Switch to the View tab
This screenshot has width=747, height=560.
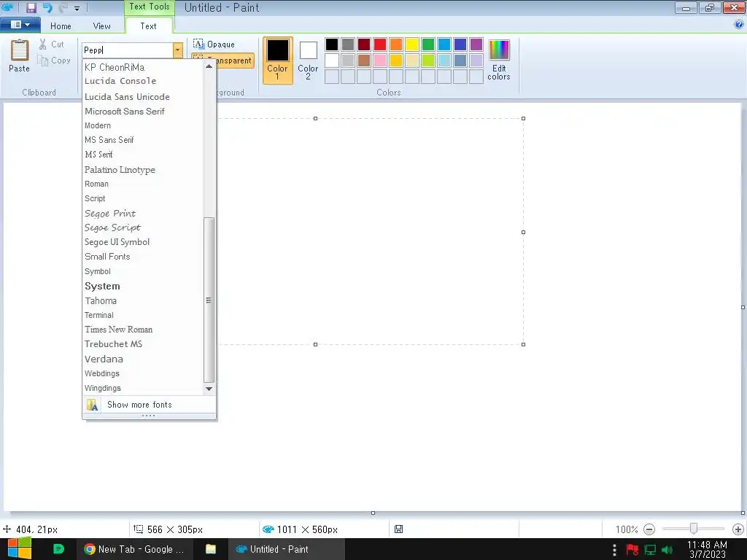tap(101, 26)
